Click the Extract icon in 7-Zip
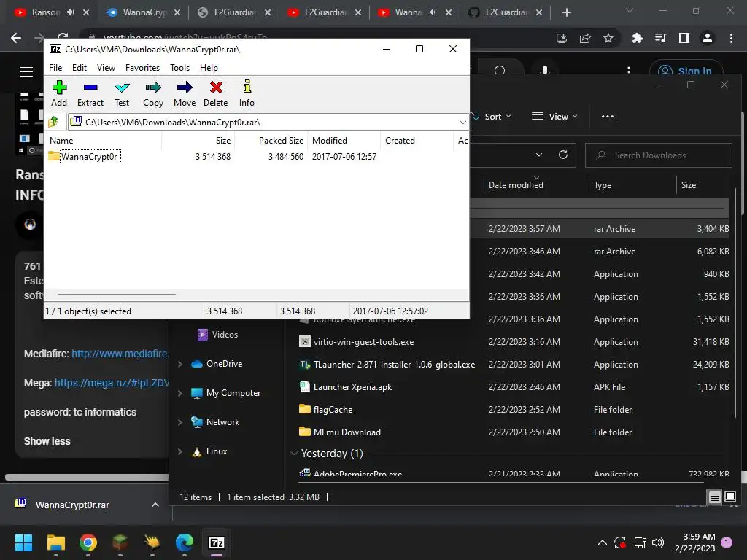The width and height of the screenshot is (747, 560). (90, 93)
